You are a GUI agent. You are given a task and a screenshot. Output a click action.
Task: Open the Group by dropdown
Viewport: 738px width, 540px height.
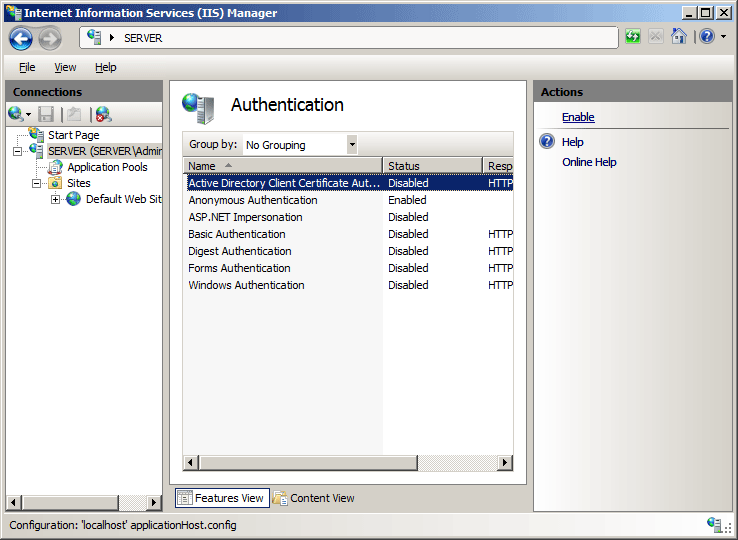click(x=352, y=145)
